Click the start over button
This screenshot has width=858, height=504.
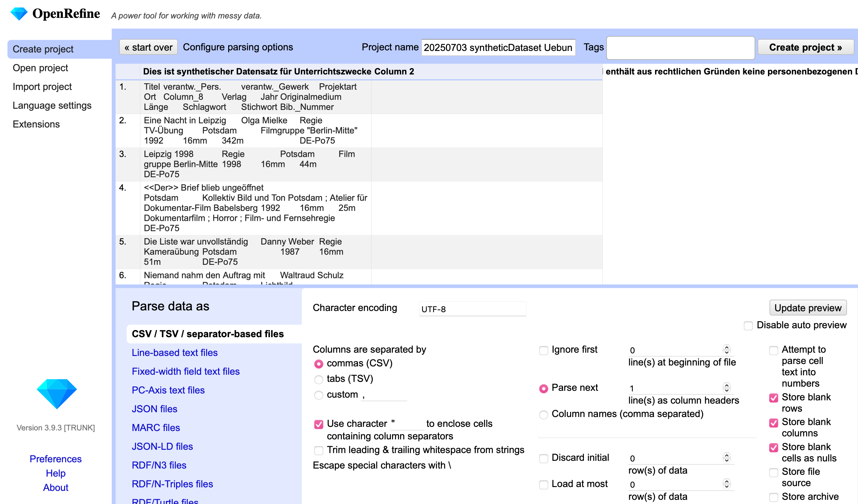tap(148, 47)
